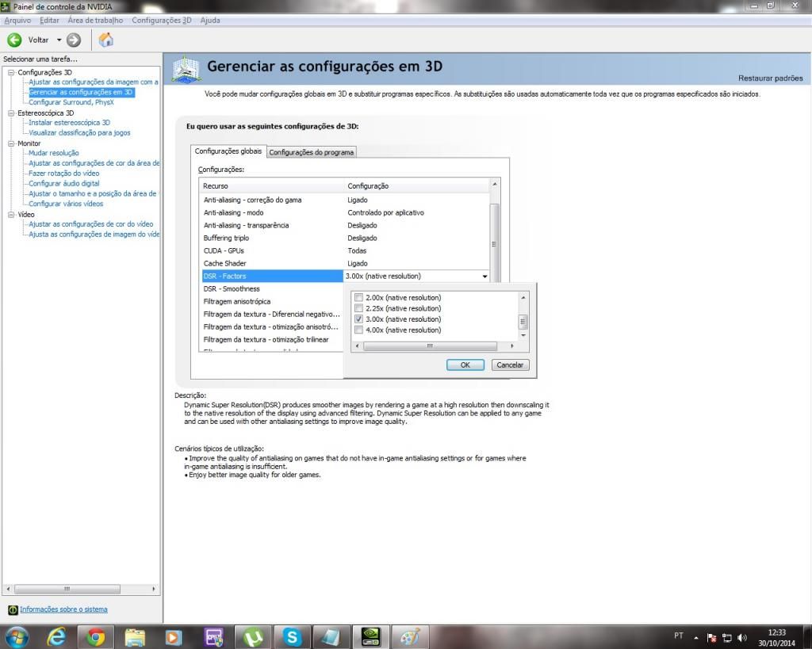Select CUDA - GPUs setting row

coord(346,250)
